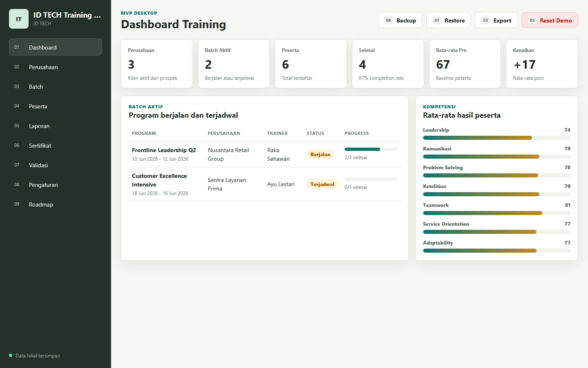This screenshot has width=588, height=368.
Task: Click the PERUSAHAAN column header
Action: tap(224, 133)
